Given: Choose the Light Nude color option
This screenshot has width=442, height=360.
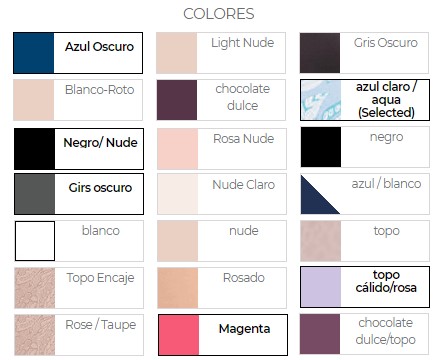Looking at the screenshot, I should (221, 53).
